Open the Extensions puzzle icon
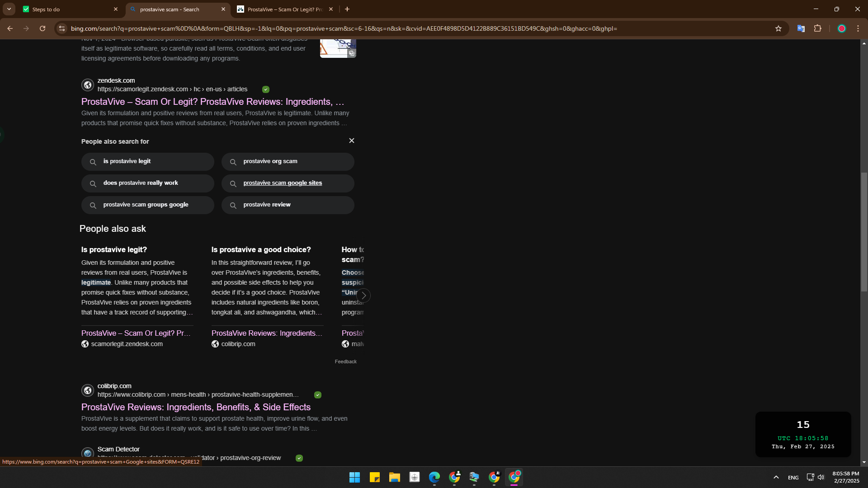Screen dimensions: 868x488 (817, 28)
